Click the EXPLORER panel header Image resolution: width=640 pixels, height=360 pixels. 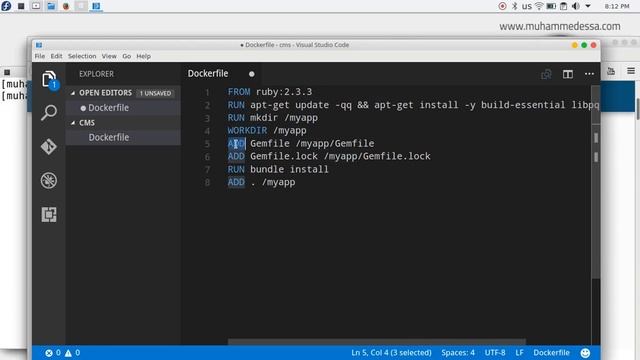pos(96,74)
